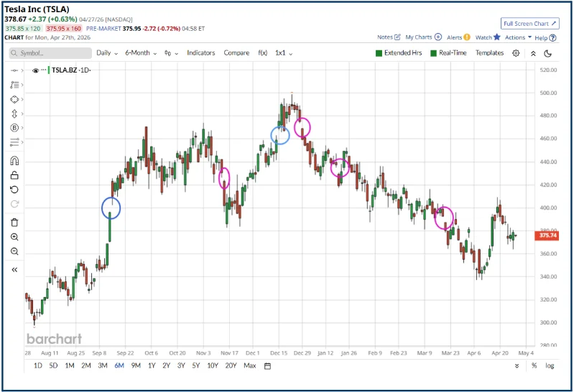Undo last chart action
574x392 pixels.
tap(14, 190)
